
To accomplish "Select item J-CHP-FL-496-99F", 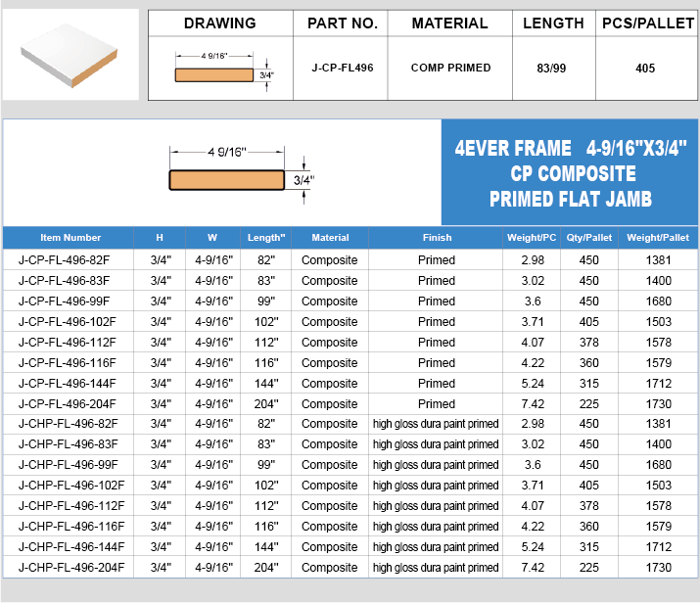I will click(x=69, y=465).
